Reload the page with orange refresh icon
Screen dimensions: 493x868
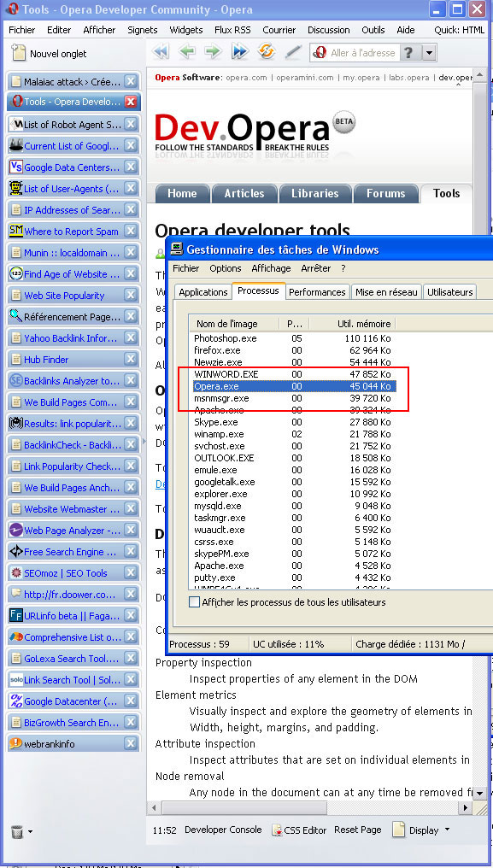tap(266, 53)
